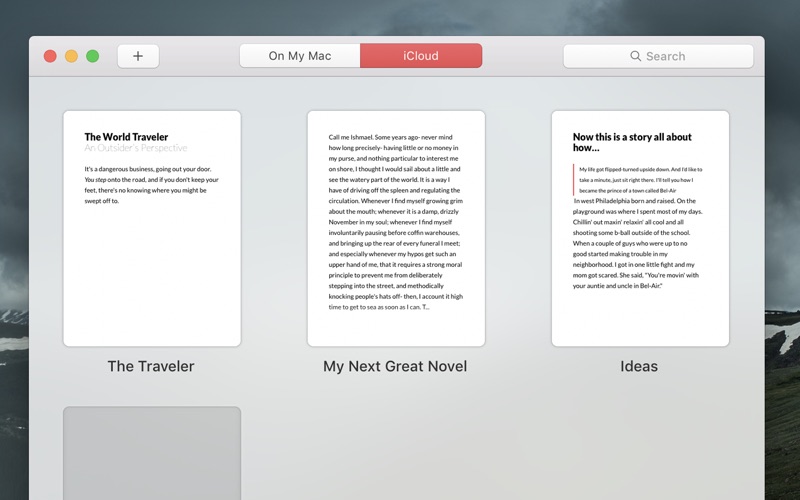Click the magnifying glass icon in Search
The height and width of the screenshot is (500, 800).
pos(635,56)
